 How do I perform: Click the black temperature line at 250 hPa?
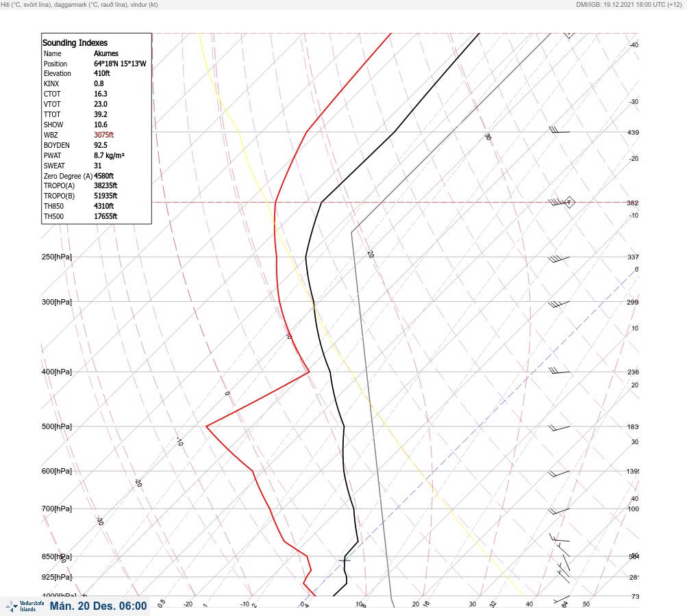click(305, 257)
